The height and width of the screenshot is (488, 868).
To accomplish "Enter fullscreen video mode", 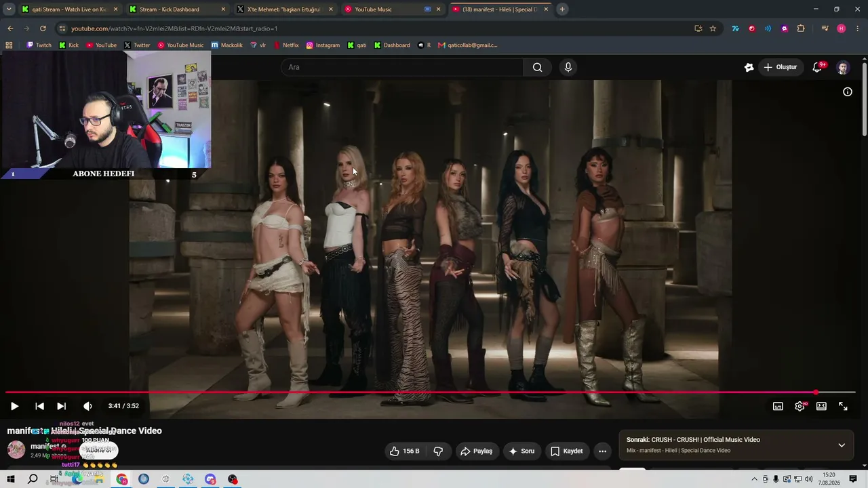I will (x=843, y=406).
